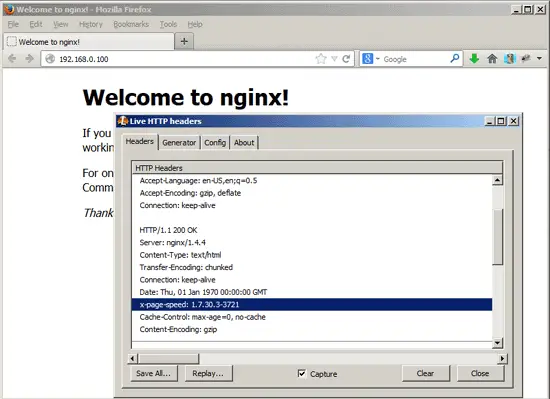550x399 pixels.
Task: Open the View menu
Action: (61, 24)
